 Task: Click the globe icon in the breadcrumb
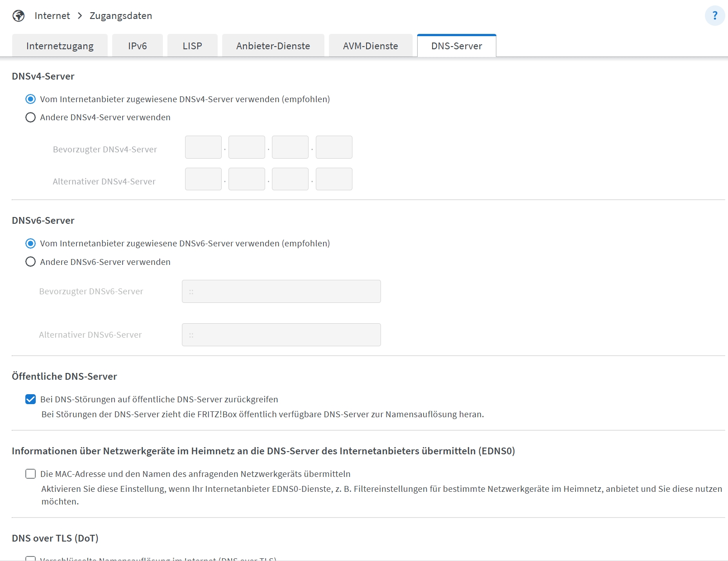coord(18,15)
